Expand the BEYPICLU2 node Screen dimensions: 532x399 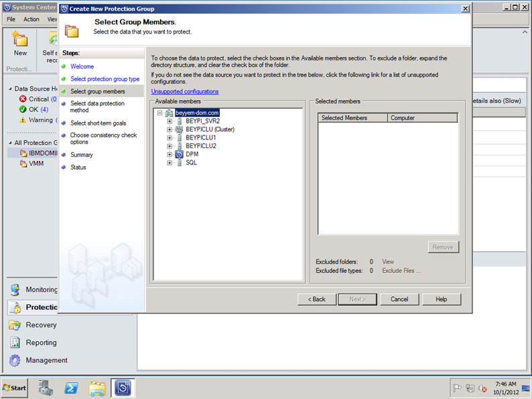coord(170,146)
